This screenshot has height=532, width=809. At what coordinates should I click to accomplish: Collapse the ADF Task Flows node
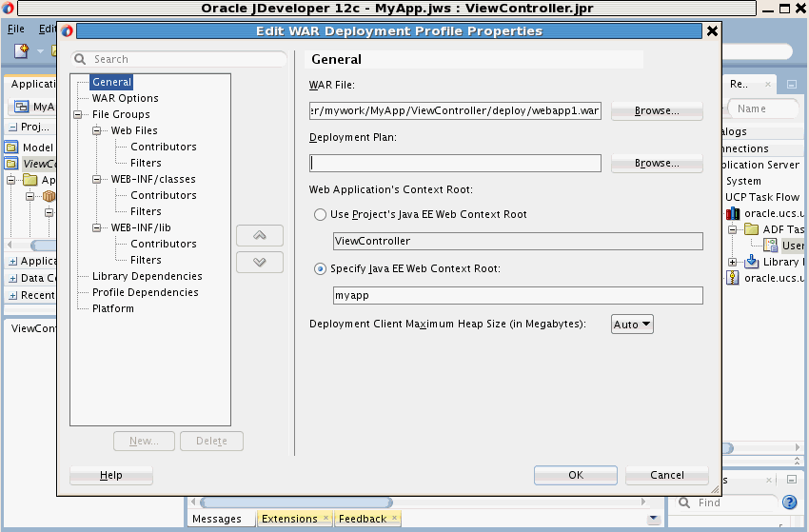[732, 229]
